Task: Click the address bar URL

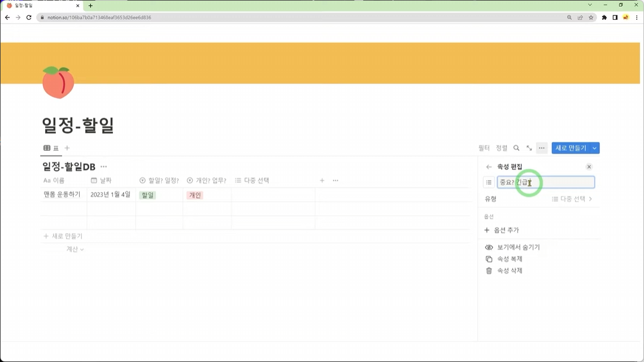Action: click(99, 18)
